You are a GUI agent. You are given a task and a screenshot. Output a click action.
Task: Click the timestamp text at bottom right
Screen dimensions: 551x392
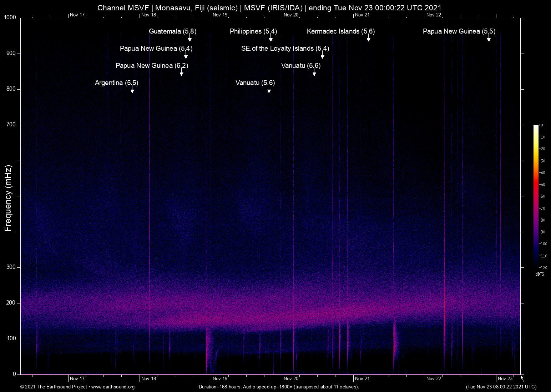point(501,387)
